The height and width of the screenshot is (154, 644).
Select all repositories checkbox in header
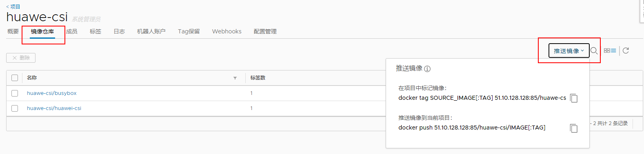click(x=15, y=78)
